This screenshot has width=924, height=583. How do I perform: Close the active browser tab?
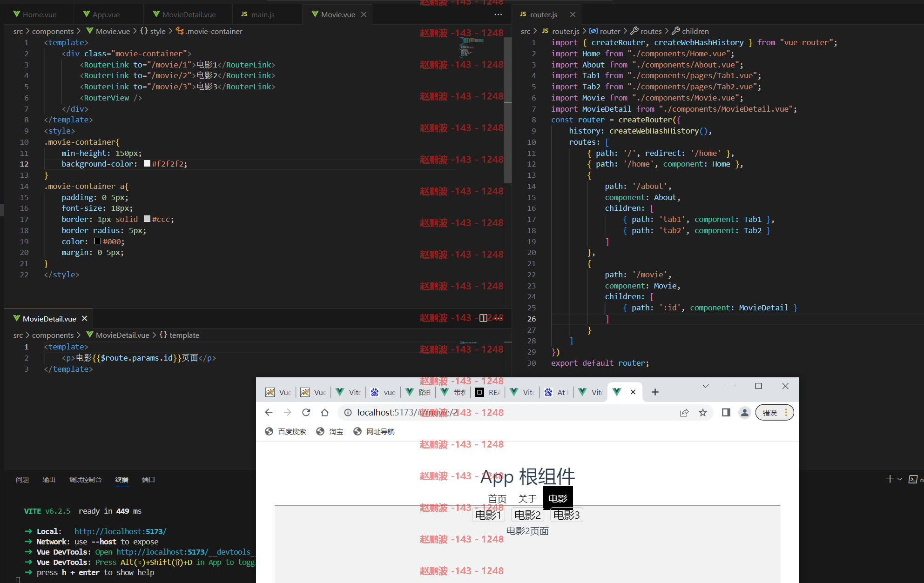[x=633, y=392]
